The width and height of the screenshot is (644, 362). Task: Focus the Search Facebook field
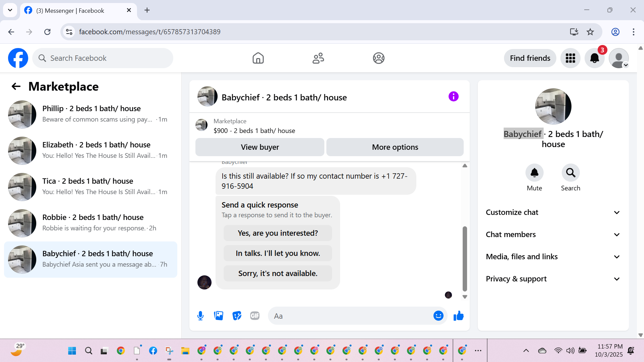(103, 58)
